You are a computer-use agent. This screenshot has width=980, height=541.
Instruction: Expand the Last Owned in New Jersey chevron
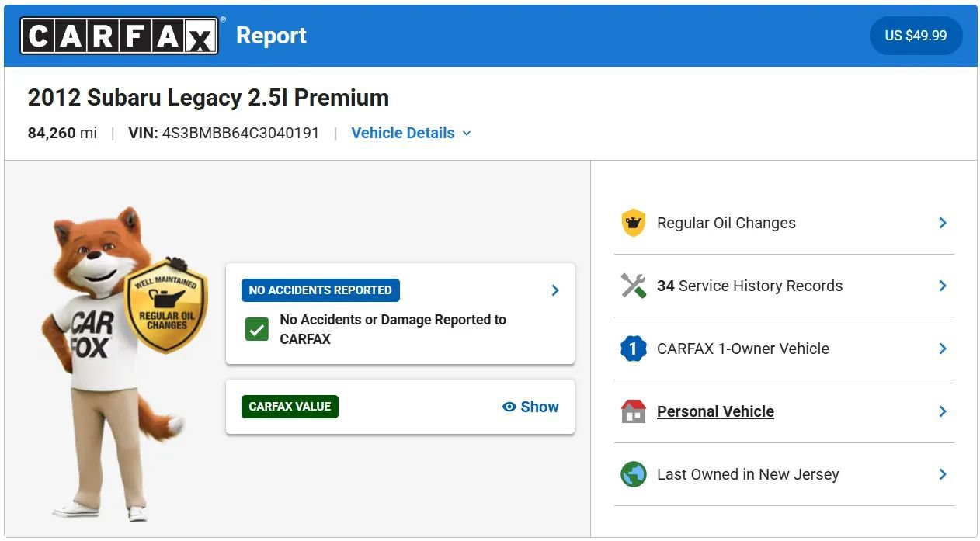tap(943, 474)
